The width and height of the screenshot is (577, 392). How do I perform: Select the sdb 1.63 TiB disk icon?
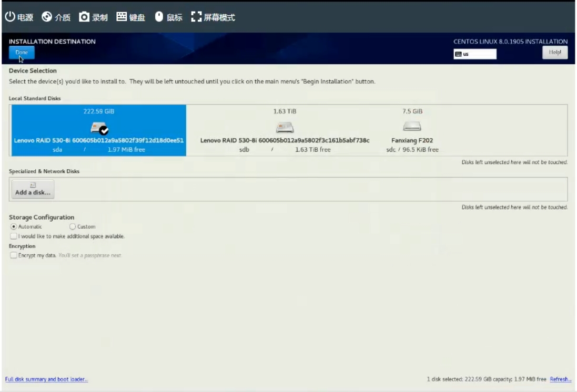coord(285,127)
